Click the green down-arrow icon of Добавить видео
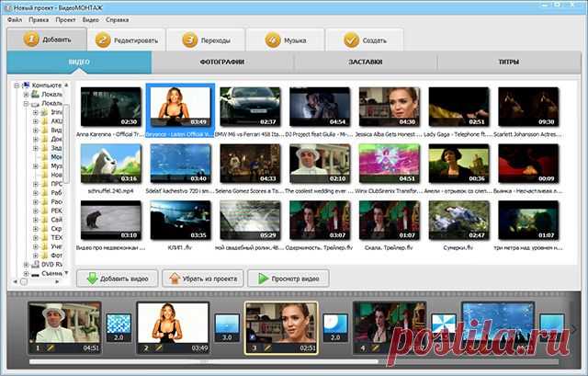 point(92,279)
